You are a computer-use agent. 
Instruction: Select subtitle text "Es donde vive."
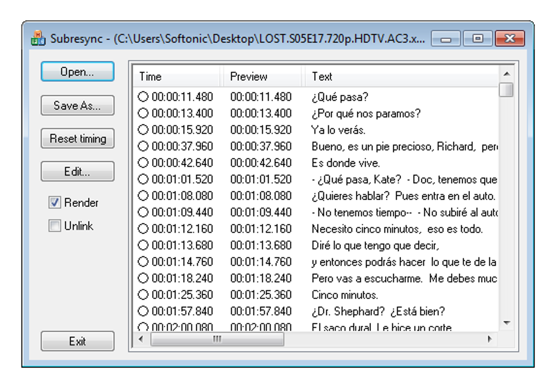pyautogui.click(x=346, y=163)
